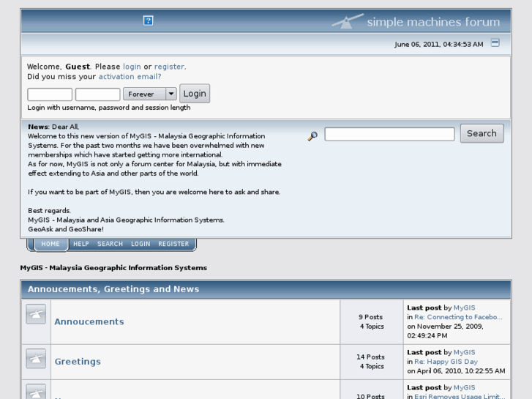Click the magnifying glass search icon
532x399 pixels.
(x=312, y=136)
